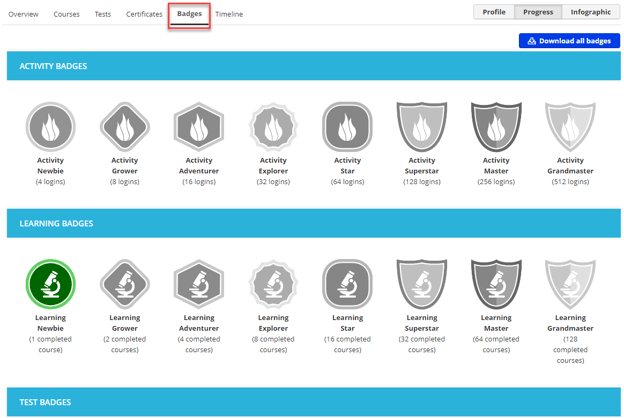Click the '(256 logins)' caption

click(496, 182)
